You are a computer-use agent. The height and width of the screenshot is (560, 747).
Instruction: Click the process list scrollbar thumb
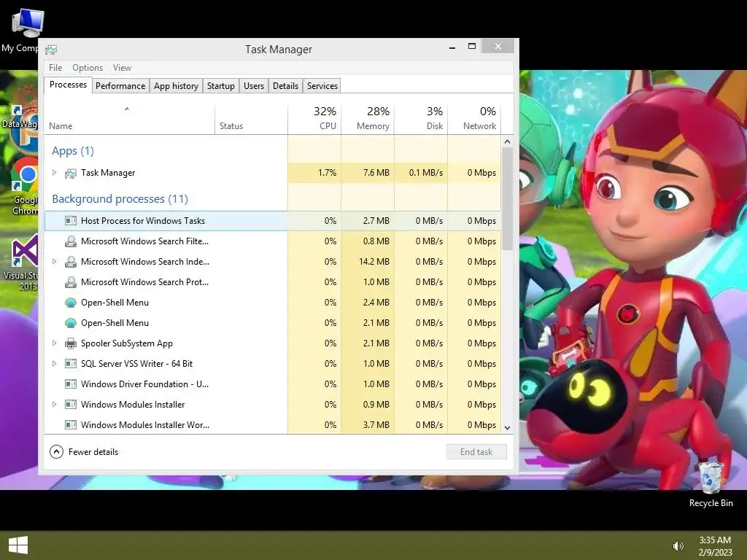coord(508,198)
